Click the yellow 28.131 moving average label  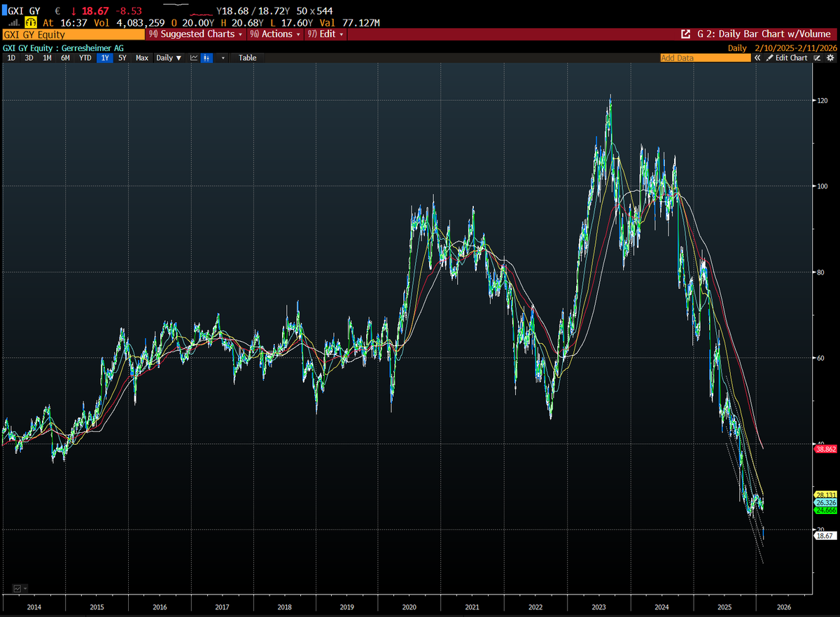coord(826,494)
